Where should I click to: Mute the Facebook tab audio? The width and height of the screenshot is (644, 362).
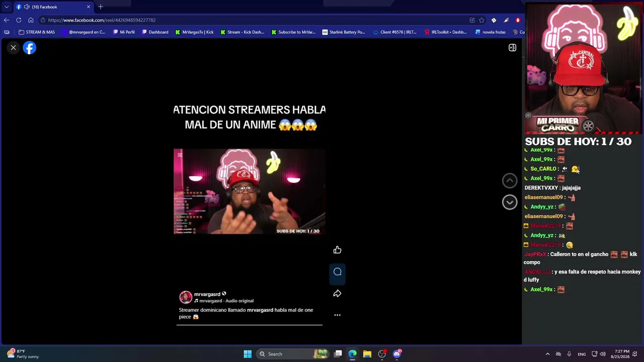click(27, 7)
